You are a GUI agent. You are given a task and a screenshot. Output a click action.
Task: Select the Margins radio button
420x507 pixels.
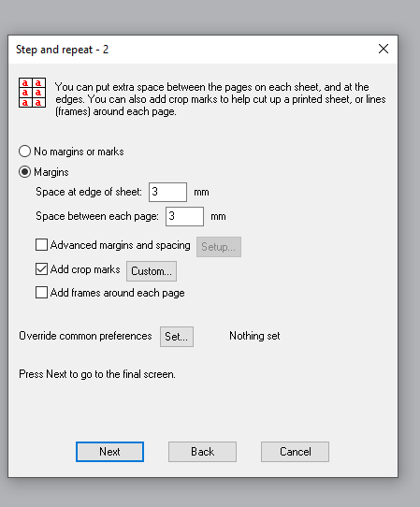coord(25,172)
